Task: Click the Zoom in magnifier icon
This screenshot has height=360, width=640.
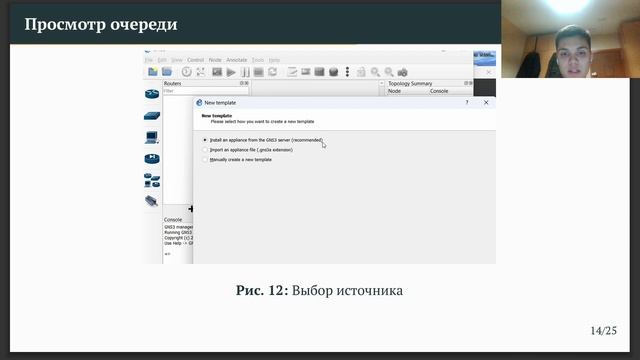Action: pos(375,72)
